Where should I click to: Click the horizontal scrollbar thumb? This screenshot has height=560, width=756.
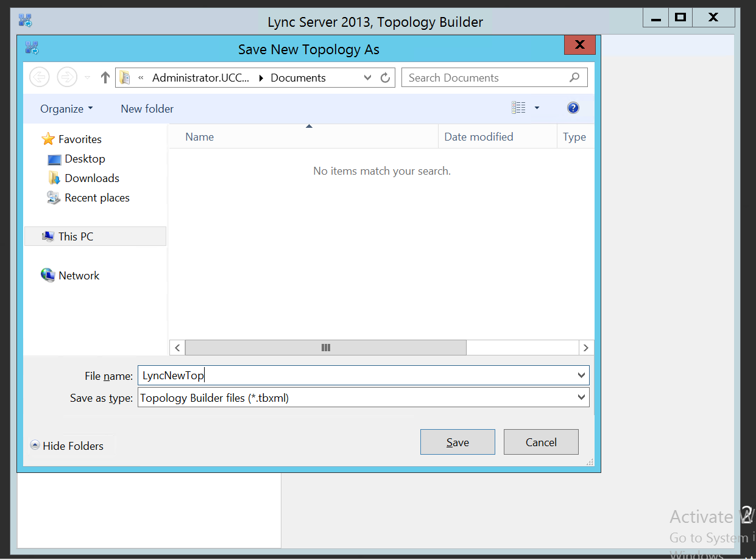point(326,348)
